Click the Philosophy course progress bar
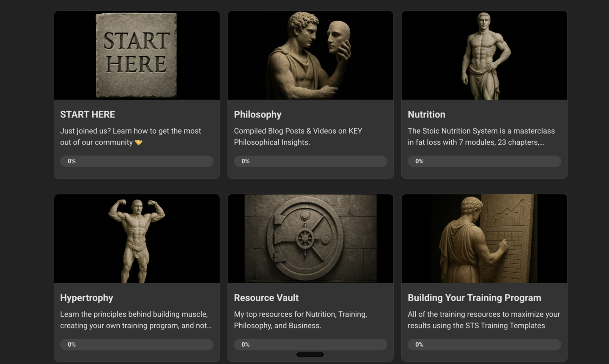The width and height of the screenshot is (609, 364). pos(310,161)
